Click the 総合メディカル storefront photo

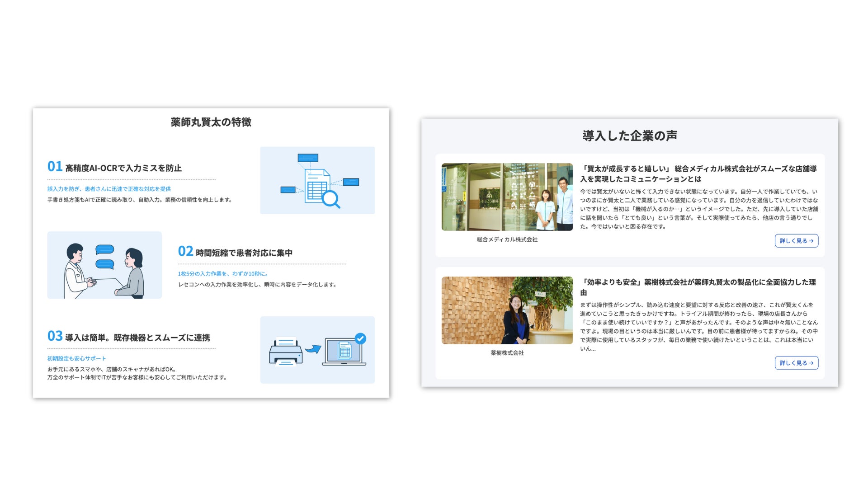tap(507, 197)
